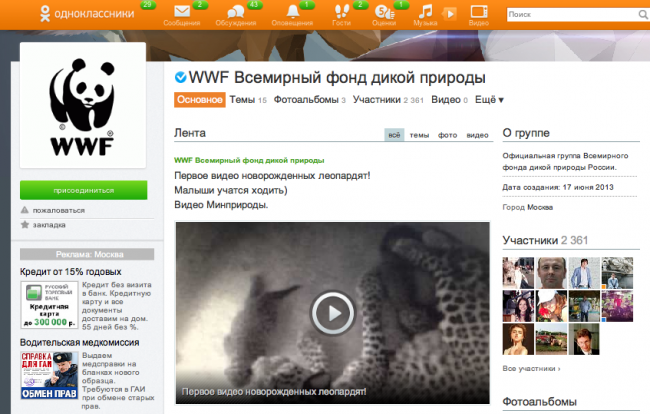650x414 pixels.
Task: Switch to the Участники tab
Action: coord(388,100)
